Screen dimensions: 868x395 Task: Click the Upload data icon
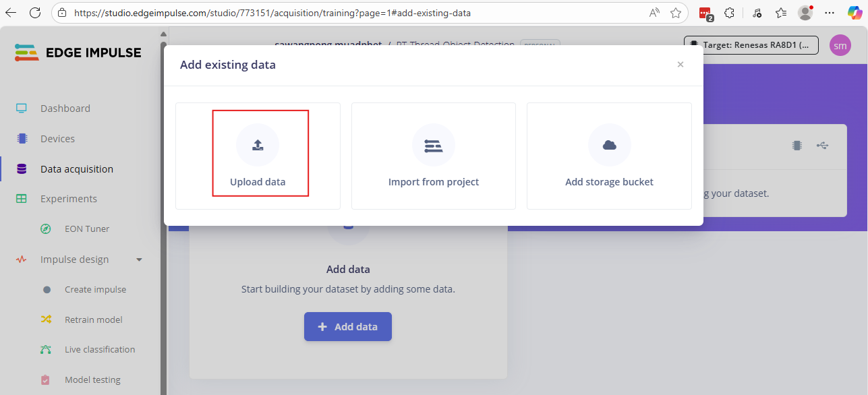258,145
